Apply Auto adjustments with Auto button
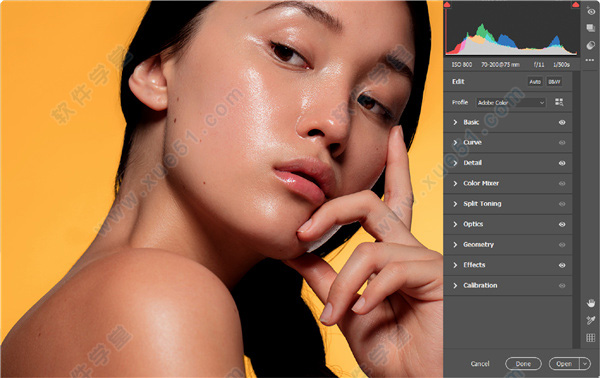The width and height of the screenshot is (600, 378). pos(535,81)
